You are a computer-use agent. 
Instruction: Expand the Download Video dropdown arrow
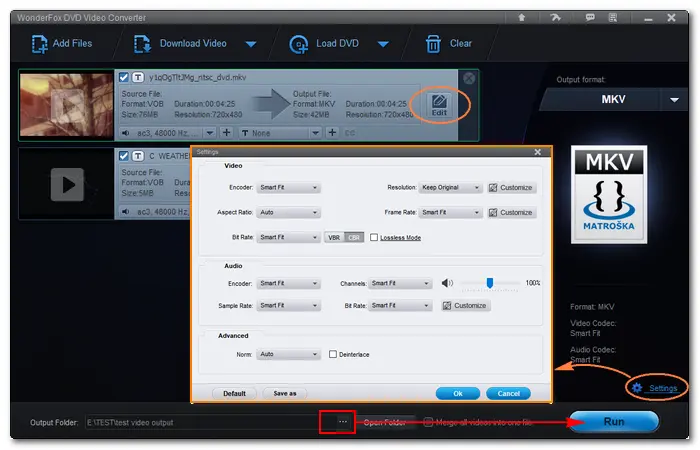tap(251, 44)
